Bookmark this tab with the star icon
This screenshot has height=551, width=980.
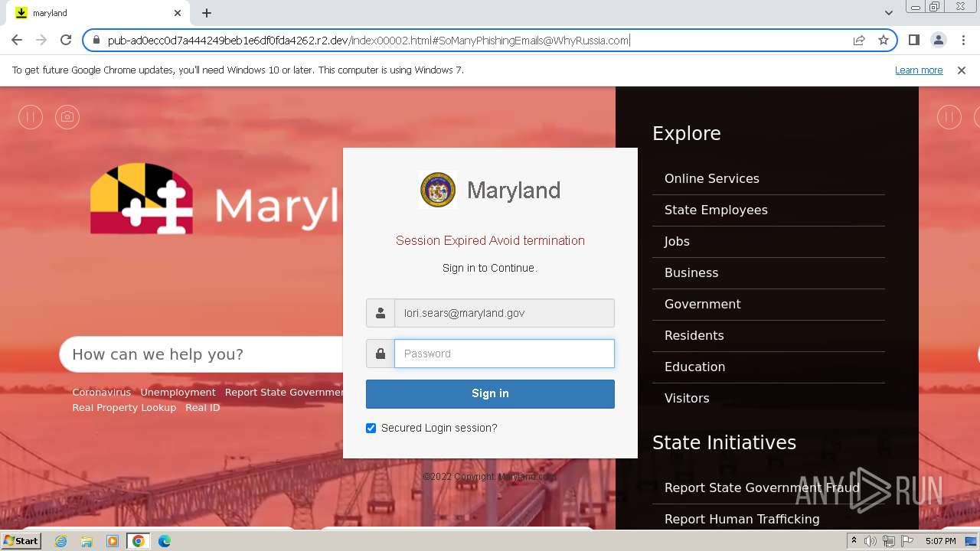[884, 41]
